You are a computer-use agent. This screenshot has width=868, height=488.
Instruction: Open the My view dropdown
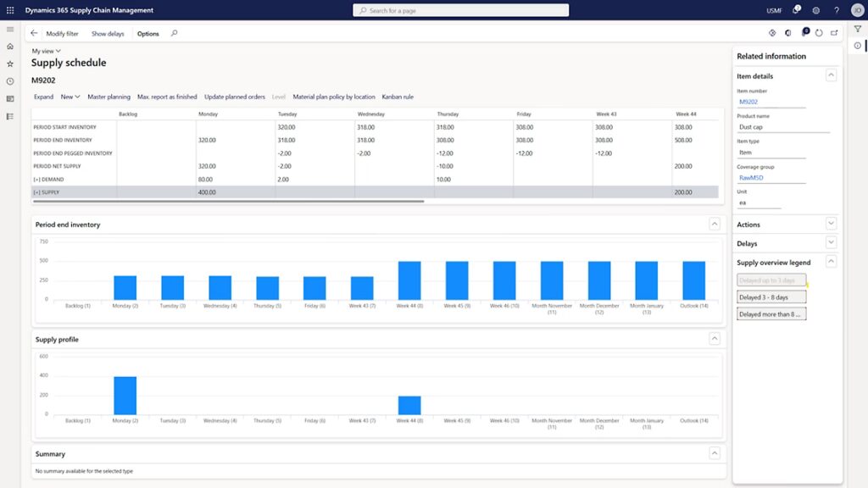point(46,51)
